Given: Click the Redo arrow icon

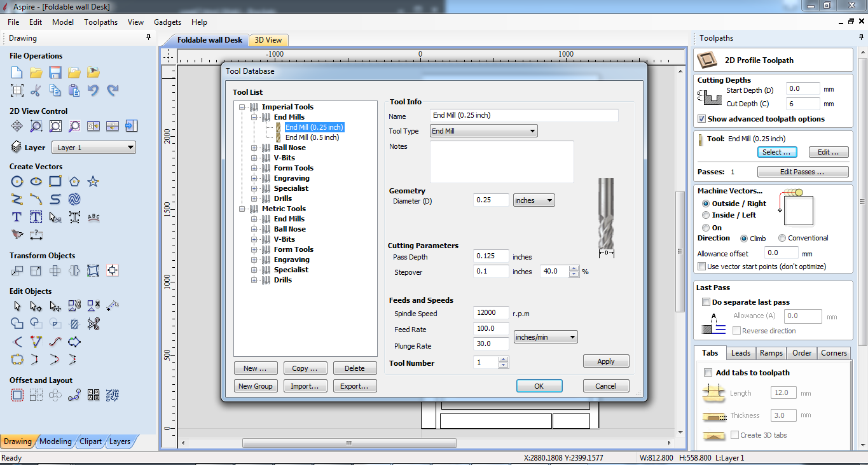Looking at the screenshot, I should (x=113, y=90).
